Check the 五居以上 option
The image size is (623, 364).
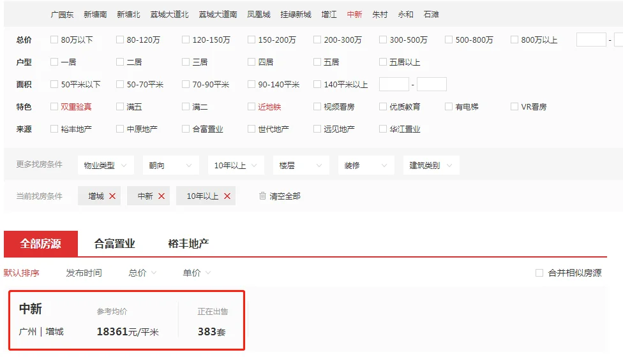383,62
